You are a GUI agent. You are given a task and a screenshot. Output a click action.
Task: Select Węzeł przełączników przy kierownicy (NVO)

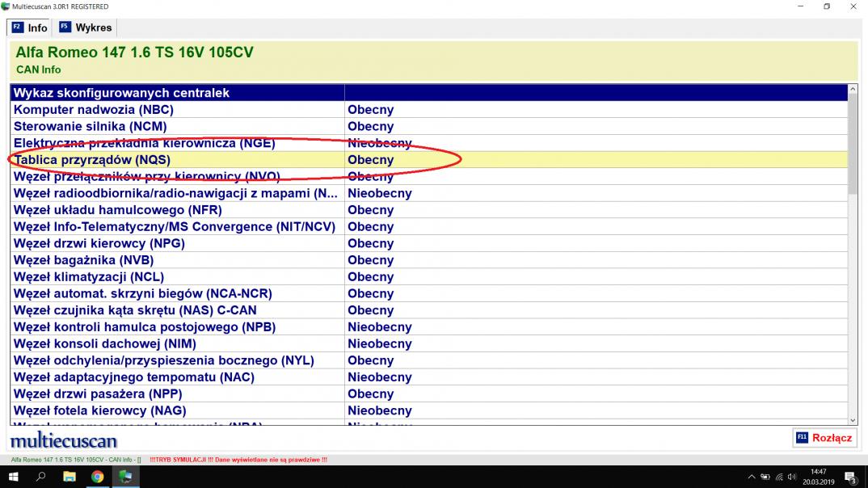pyautogui.click(x=428, y=176)
